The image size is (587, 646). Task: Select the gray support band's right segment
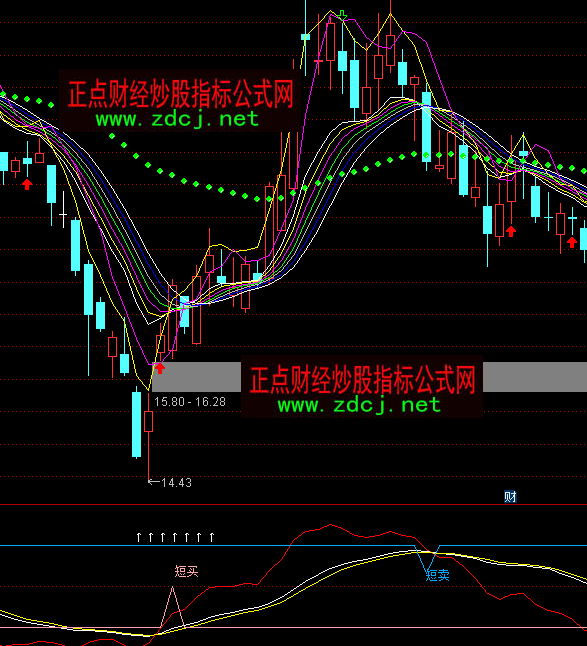(535, 377)
